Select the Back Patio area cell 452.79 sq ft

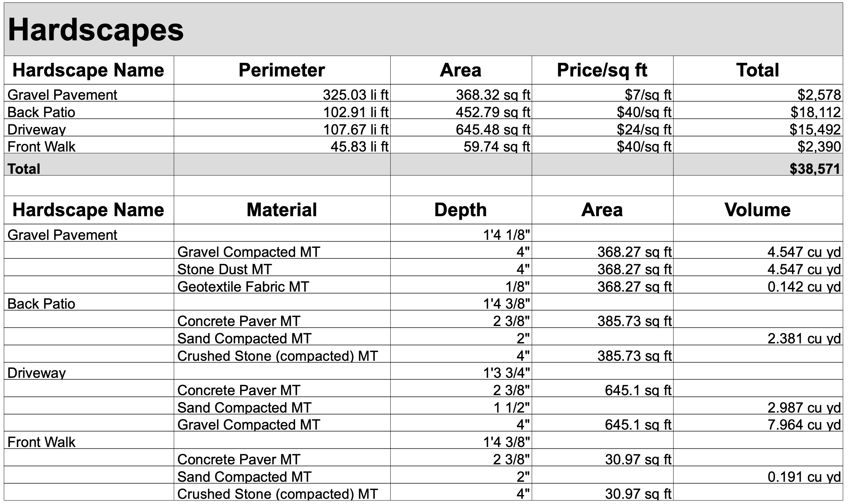(x=461, y=111)
